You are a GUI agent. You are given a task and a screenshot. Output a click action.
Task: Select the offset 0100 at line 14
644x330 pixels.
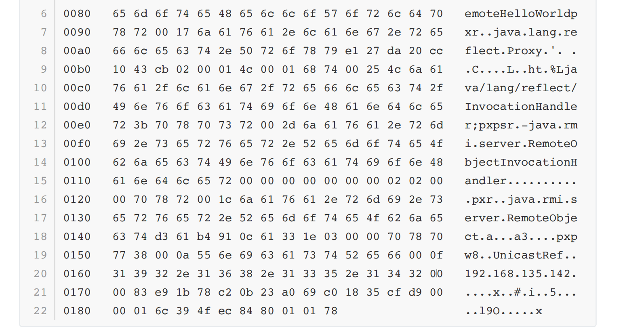tap(77, 162)
